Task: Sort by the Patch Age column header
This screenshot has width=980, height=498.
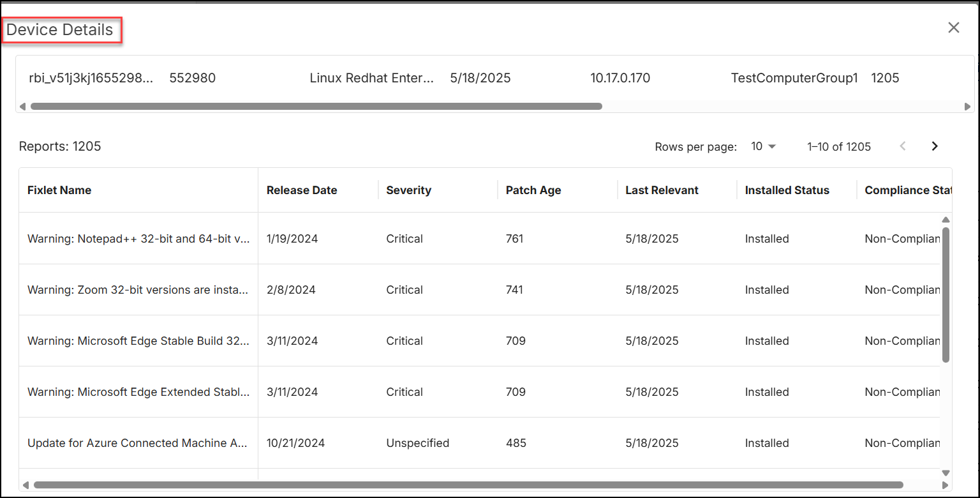Action: (x=533, y=190)
